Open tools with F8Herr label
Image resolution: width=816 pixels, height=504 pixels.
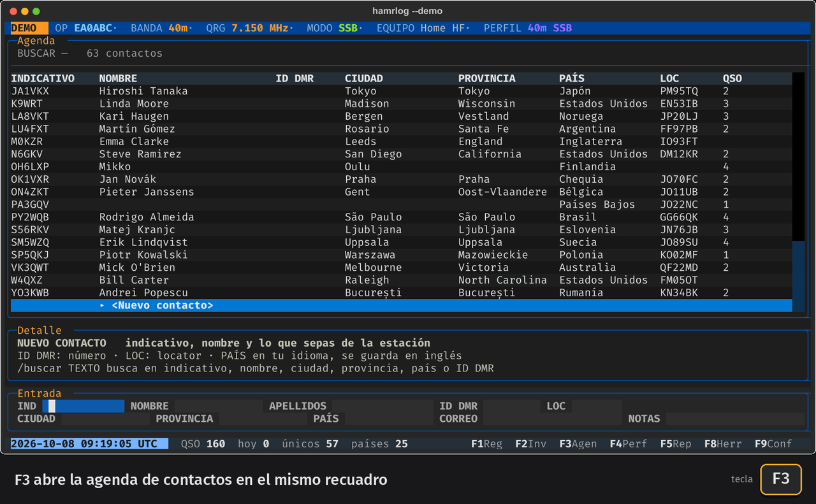point(723,443)
